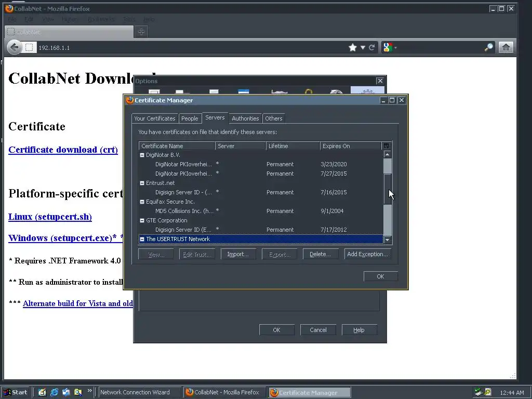Screen dimensions: 532x399
Task: Launch Internet Explorer from the quick launch
Action: pos(54,392)
